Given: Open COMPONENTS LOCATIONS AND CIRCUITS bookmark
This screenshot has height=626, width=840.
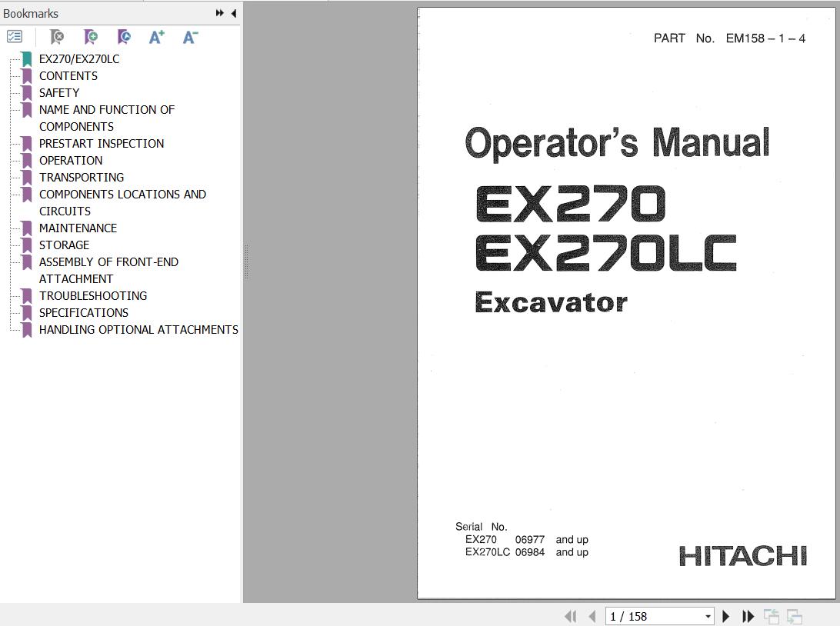Looking at the screenshot, I should (x=122, y=202).
